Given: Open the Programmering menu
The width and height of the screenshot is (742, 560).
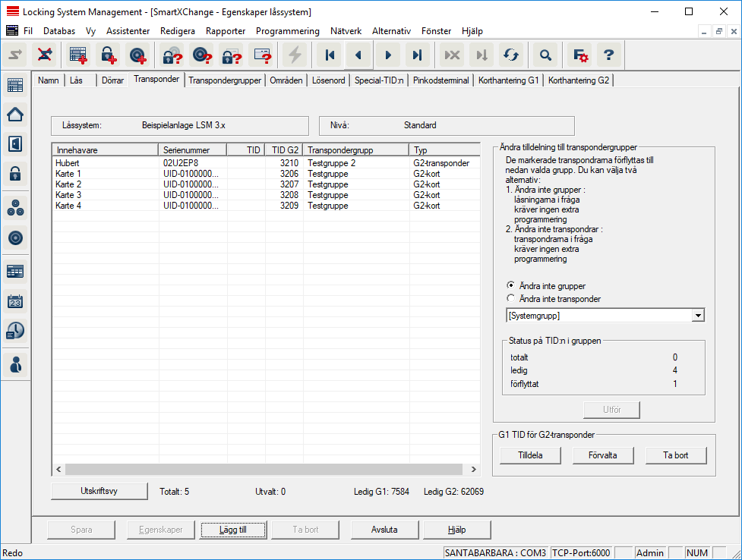Looking at the screenshot, I should coord(287,31).
